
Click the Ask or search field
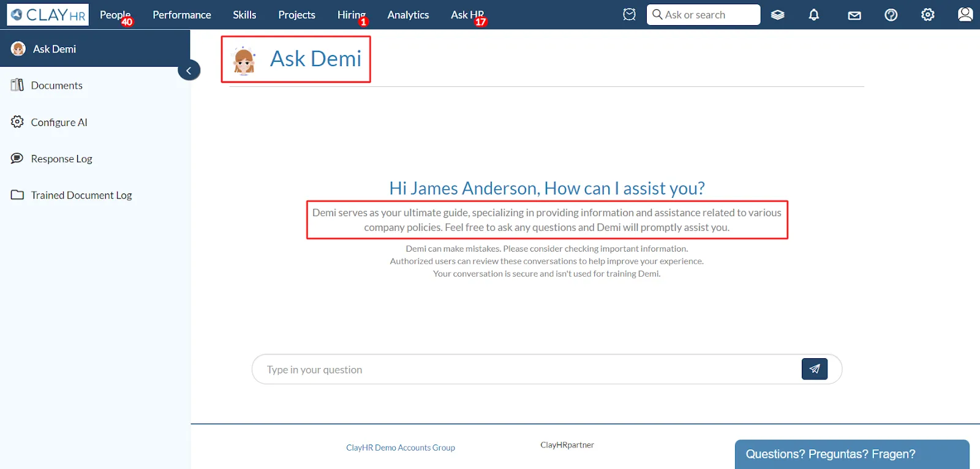pyautogui.click(x=703, y=15)
